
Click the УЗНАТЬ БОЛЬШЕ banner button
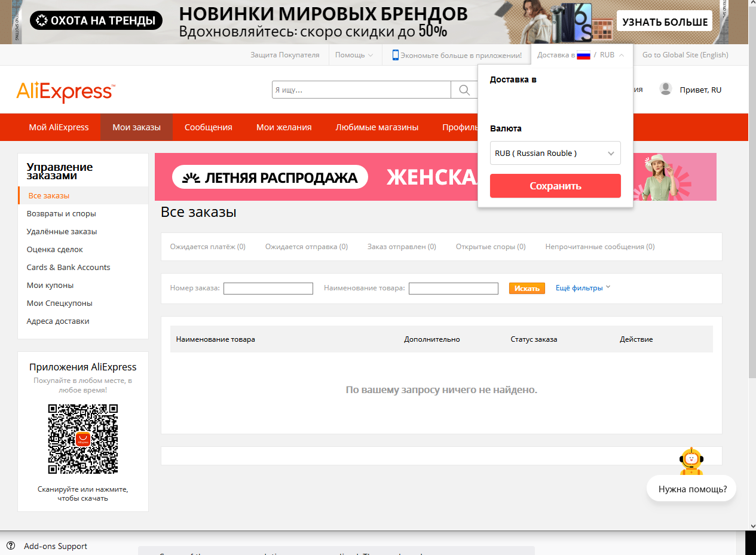[x=665, y=22]
